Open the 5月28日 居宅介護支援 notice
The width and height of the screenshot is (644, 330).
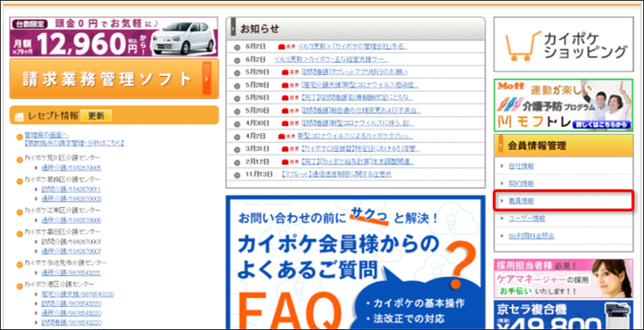click(359, 85)
